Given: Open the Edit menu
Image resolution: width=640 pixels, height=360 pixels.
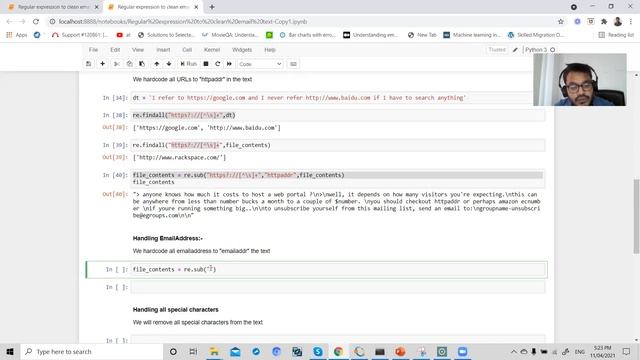Looking at the screenshot, I should point(115,50).
